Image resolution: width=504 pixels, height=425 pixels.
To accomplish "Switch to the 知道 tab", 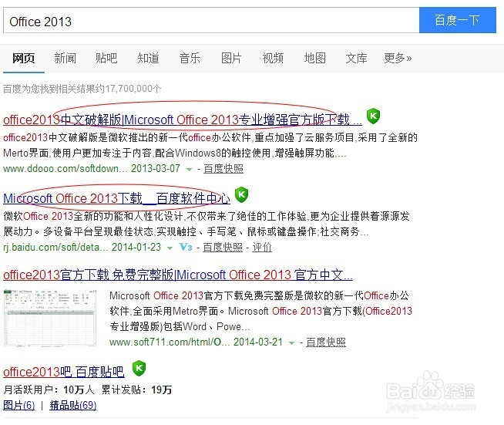I will [x=148, y=58].
